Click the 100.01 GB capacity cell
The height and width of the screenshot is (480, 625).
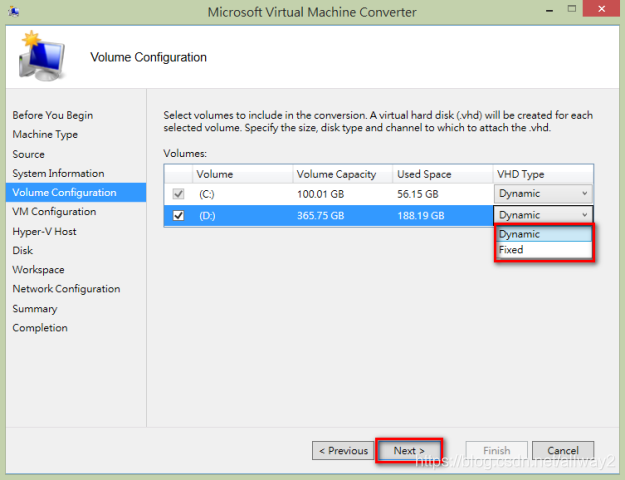[x=320, y=194]
